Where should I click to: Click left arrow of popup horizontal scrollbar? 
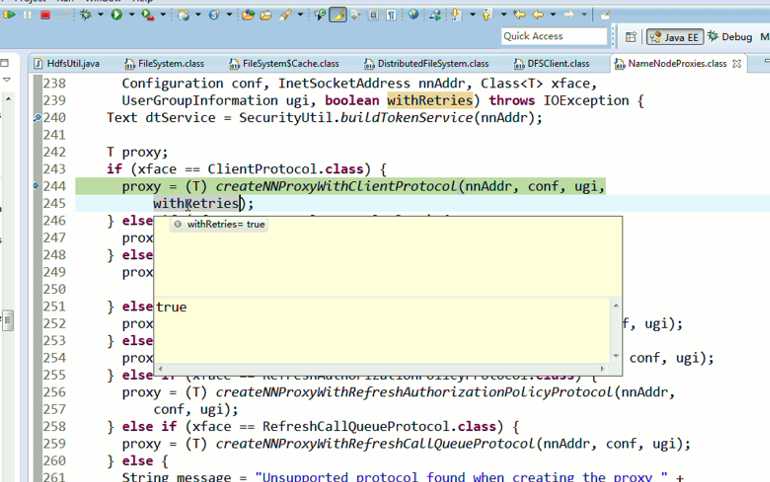pos(161,368)
